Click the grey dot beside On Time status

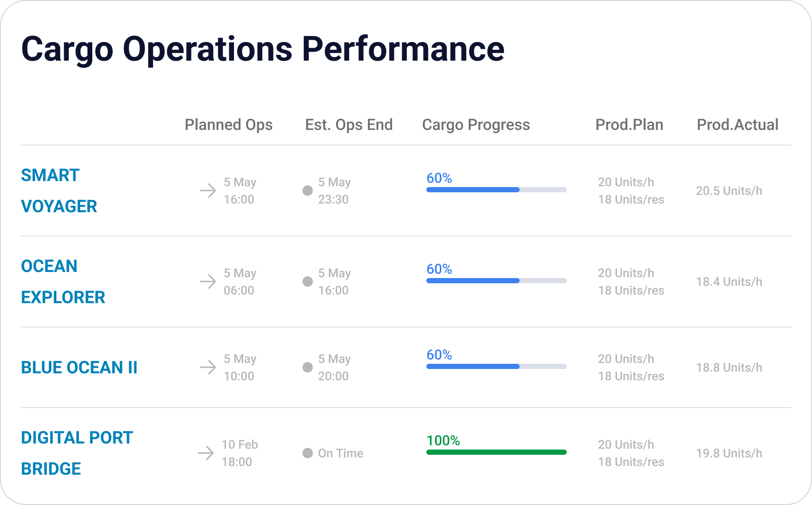pos(308,453)
